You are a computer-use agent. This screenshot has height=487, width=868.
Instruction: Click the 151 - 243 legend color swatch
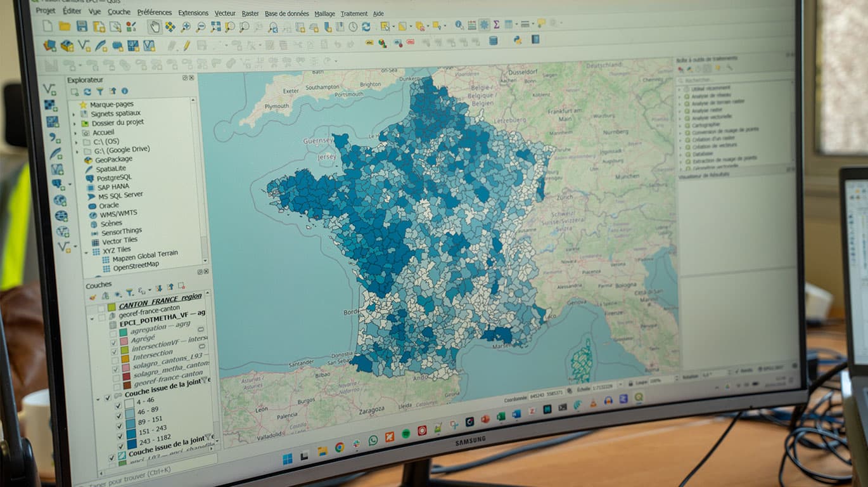pos(131,435)
